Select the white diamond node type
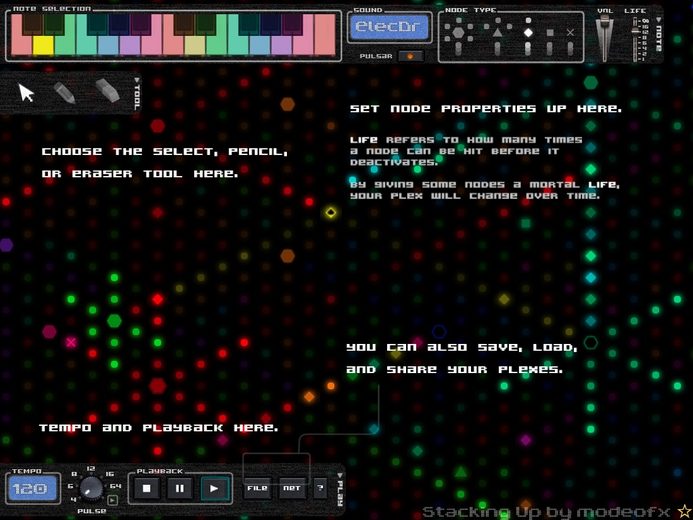Viewport: 693px width, 520px height. pyautogui.click(x=528, y=33)
